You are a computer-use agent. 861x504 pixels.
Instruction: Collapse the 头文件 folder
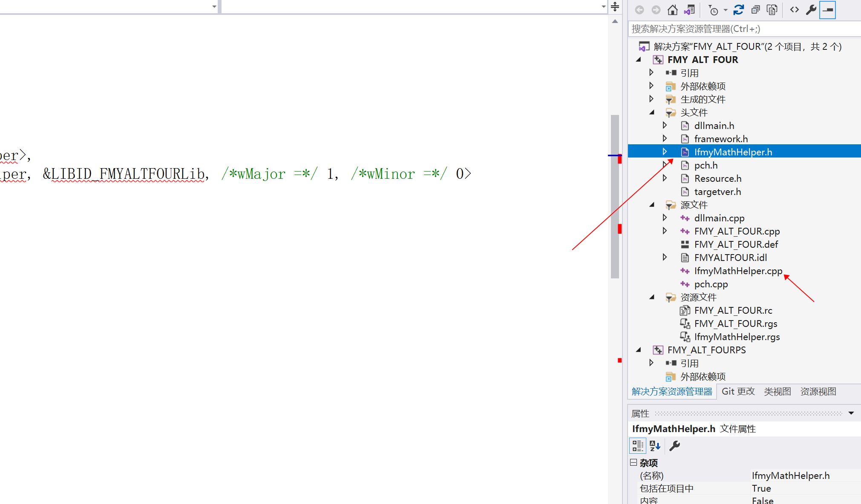coord(652,112)
